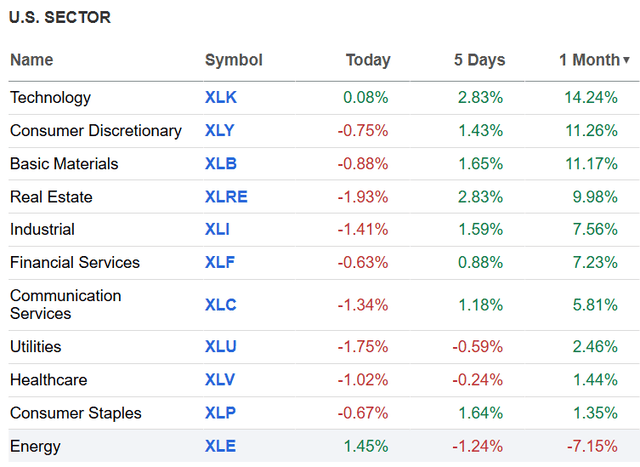The image size is (640, 467).
Task: Open the XLV symbol link
Action: (220, 380)
